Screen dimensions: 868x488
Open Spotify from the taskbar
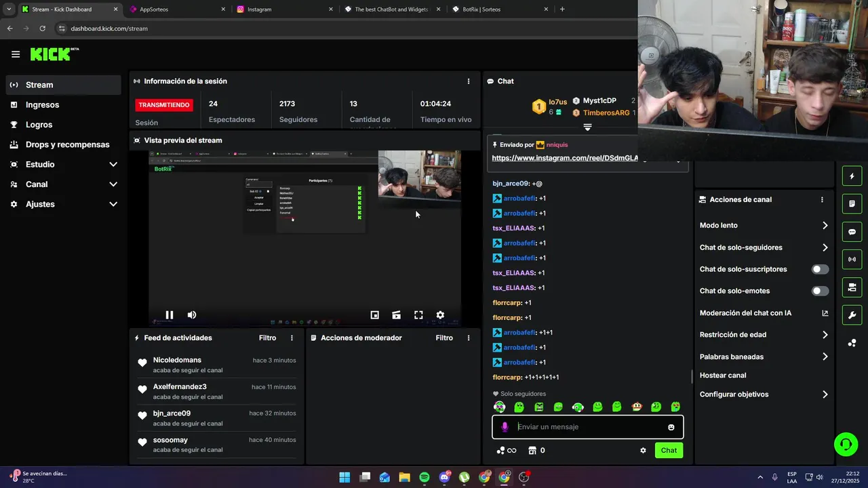pos(425,477)
